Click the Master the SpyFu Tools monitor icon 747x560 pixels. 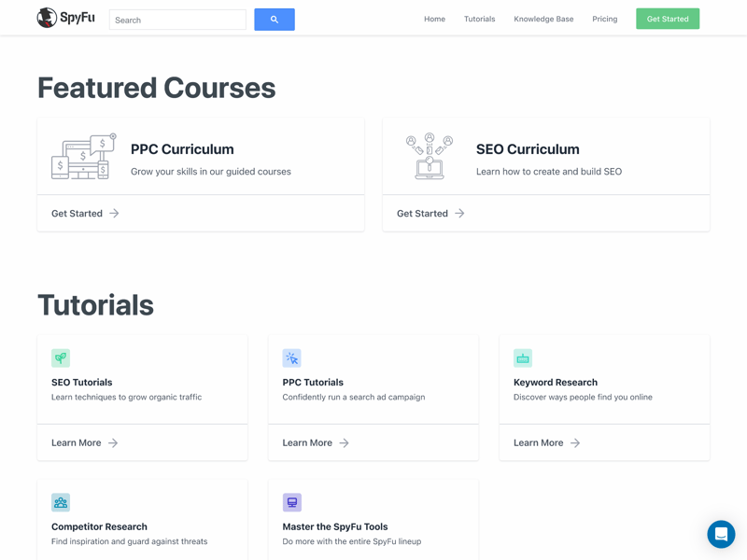(x=291, y=502)
